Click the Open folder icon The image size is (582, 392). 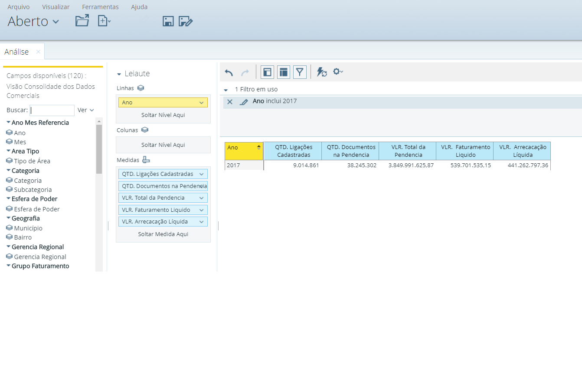pos(82,21)
